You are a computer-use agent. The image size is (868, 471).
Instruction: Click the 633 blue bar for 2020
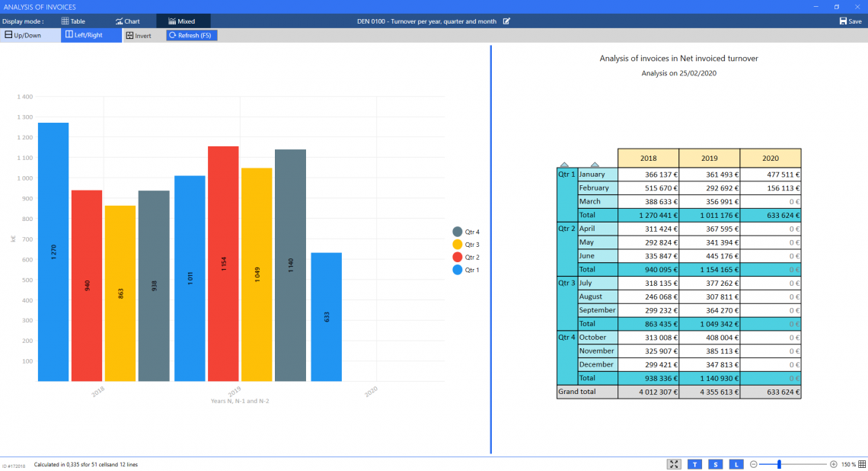tap(326, 317)
